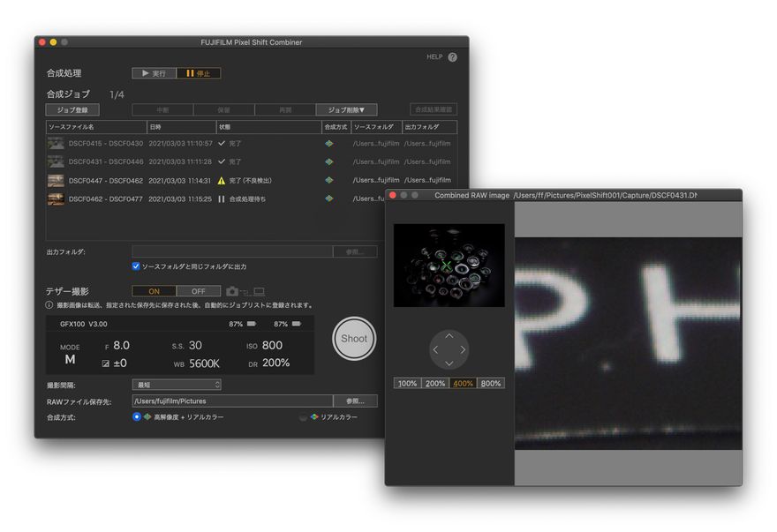
Task: Click the info icon beside the tether note
Action: pos(49,305)
